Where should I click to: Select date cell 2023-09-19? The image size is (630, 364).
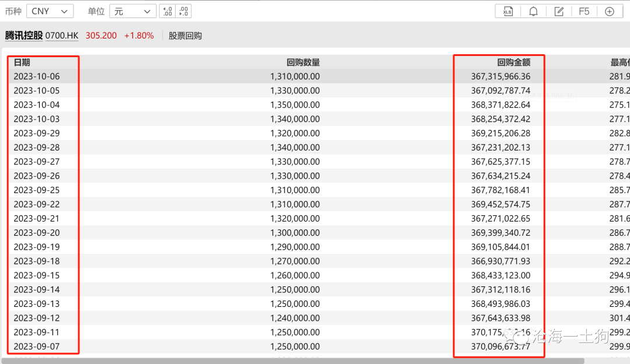pyautogui.click(x=37, y=247)
